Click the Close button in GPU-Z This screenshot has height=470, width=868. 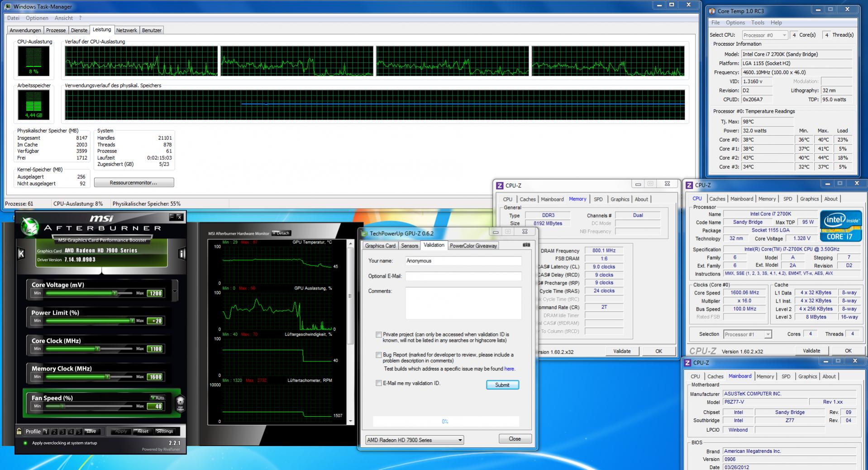[515, 439]
